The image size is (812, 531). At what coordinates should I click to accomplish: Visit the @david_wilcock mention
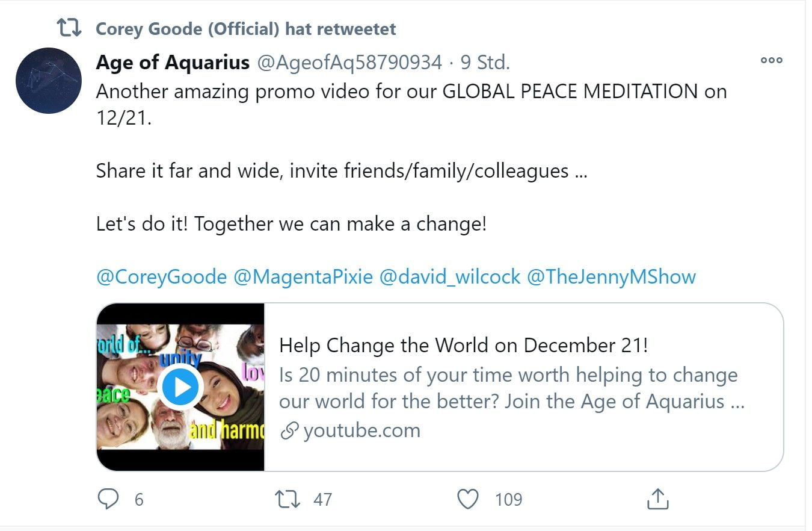(x=449, y=276)
